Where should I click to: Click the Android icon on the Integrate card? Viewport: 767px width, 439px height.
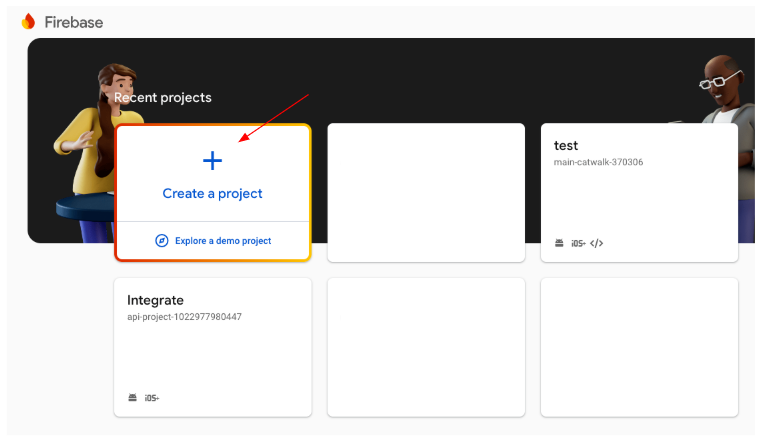click(x=132, y=397)
